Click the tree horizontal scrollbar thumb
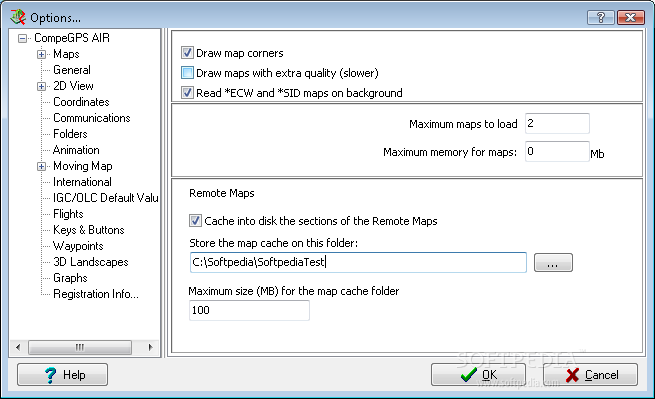The image size is (655, 399). 80,347
